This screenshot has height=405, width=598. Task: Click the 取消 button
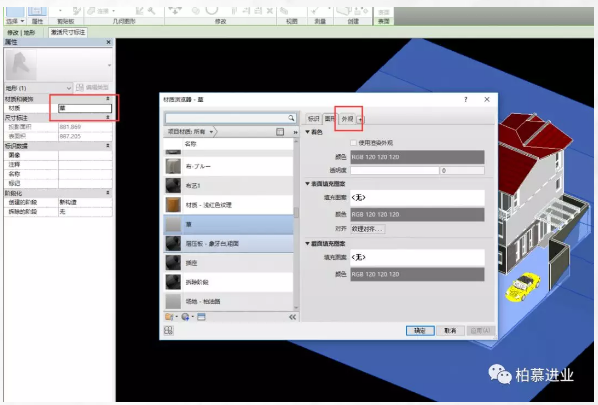coord(450,331)
